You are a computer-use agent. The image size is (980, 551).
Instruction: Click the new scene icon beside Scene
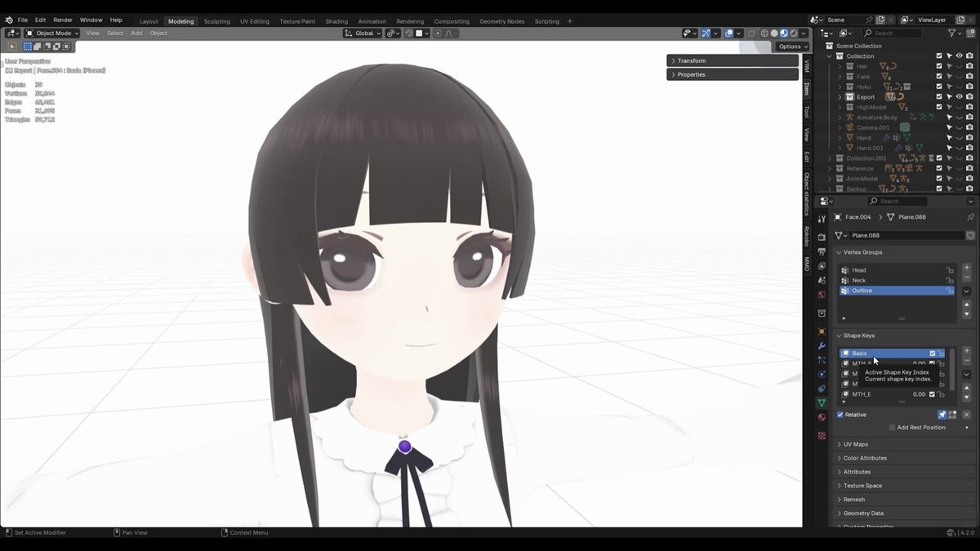pyautogui.click(x=880, y=20)
